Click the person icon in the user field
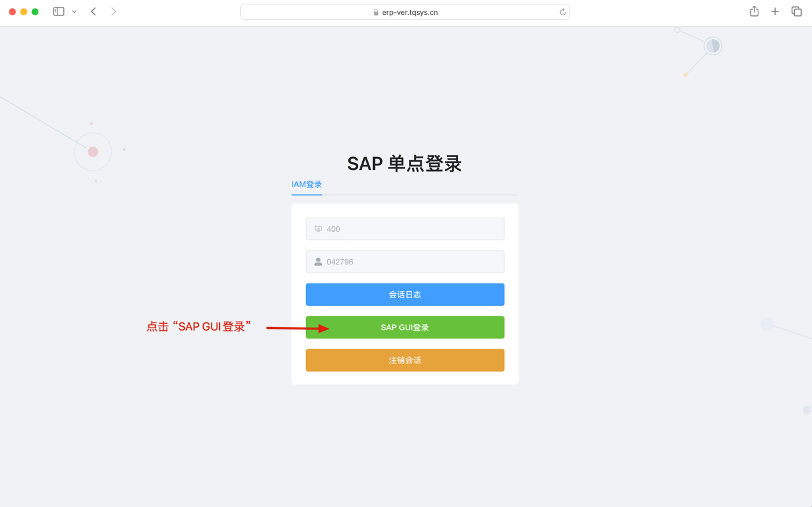The image size is (812, 507). pos(318,262)
